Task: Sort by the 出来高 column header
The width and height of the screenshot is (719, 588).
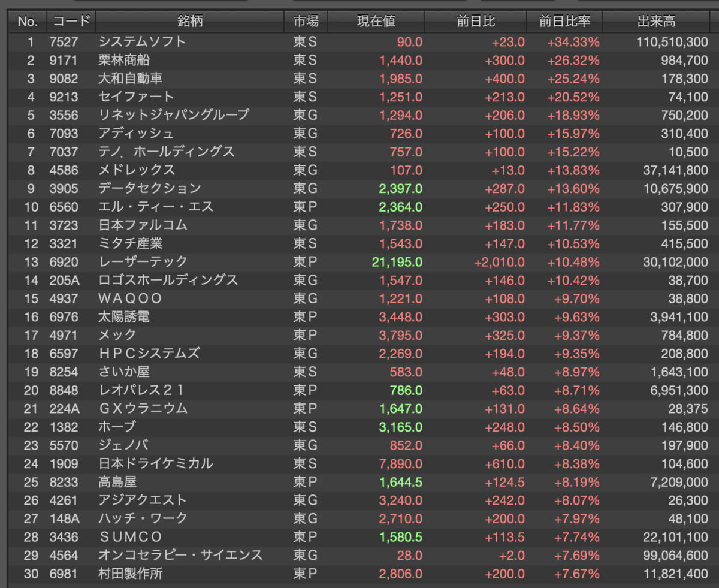Action: point(656,22)
